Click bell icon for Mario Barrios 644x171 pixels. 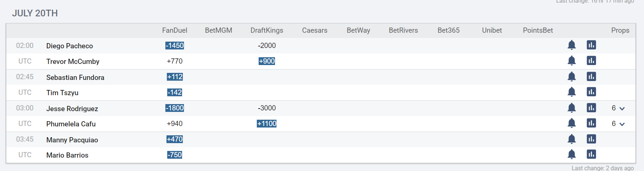[x=572, y=154]
